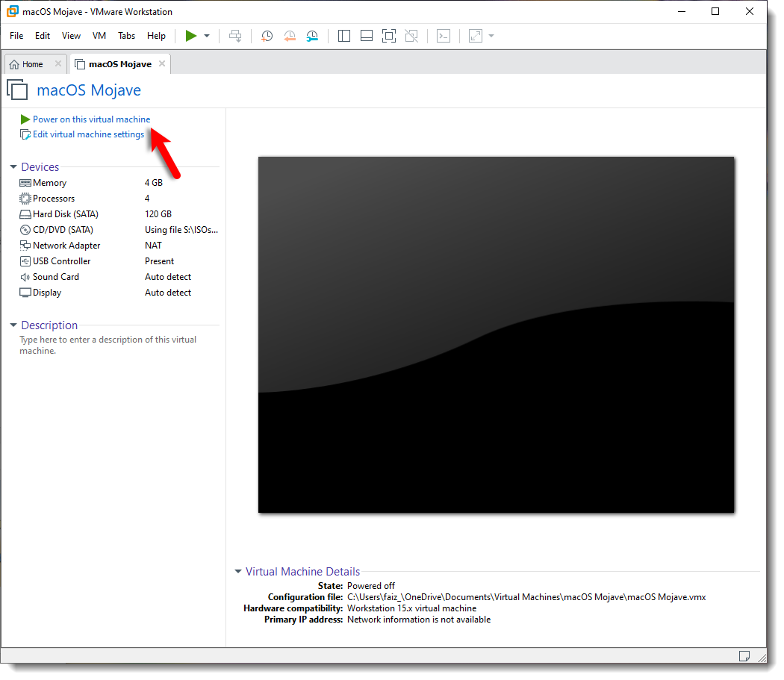Select the Network Adapter device
Screen dimensions: 784x680
click(x=119, y=246)
